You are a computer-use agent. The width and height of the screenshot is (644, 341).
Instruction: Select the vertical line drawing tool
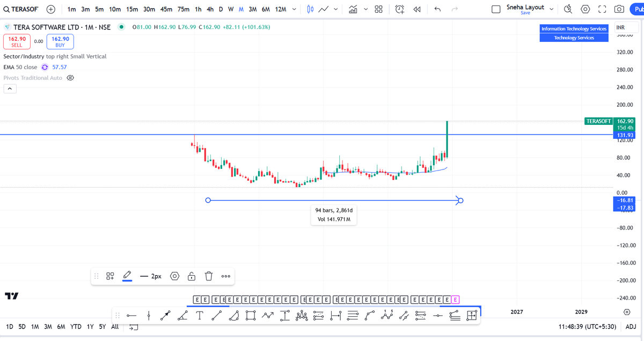[x=149, y=316]
